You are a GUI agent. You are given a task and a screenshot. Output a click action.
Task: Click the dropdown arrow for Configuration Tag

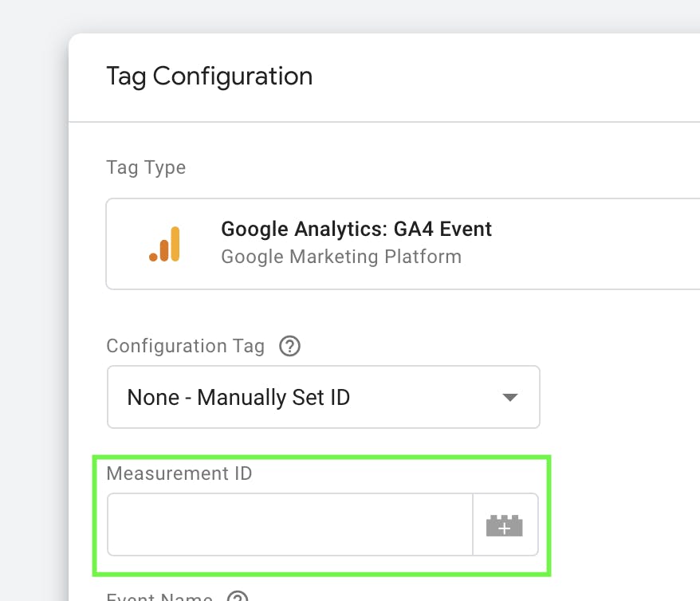[x=509, y=397]
